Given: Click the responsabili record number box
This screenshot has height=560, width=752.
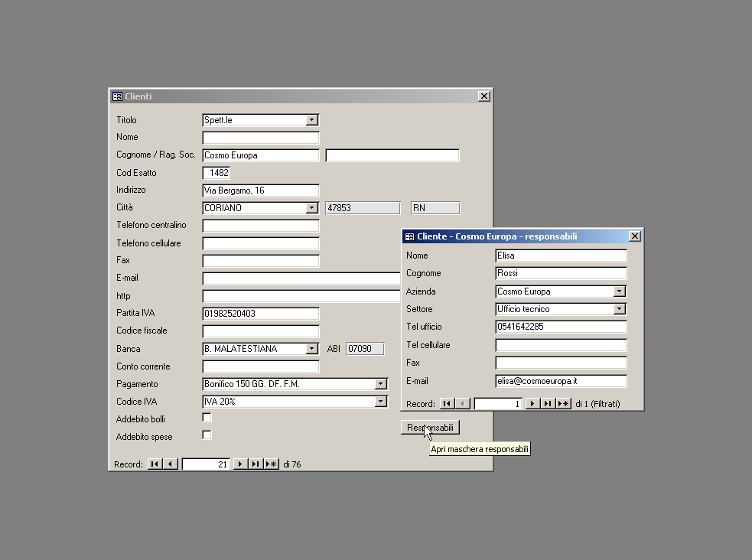Looking at the screenshot, I should 498,404.
